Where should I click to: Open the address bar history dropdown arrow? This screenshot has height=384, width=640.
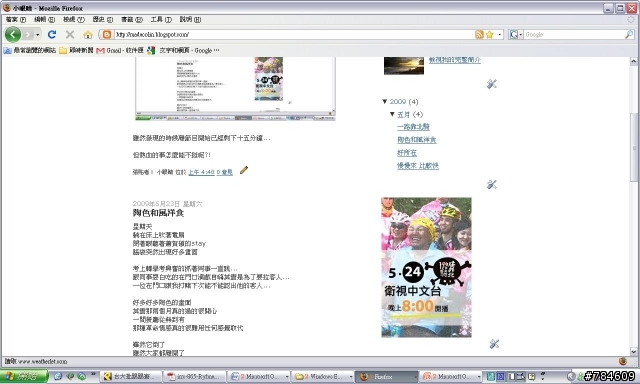click(x=500, y=35)
